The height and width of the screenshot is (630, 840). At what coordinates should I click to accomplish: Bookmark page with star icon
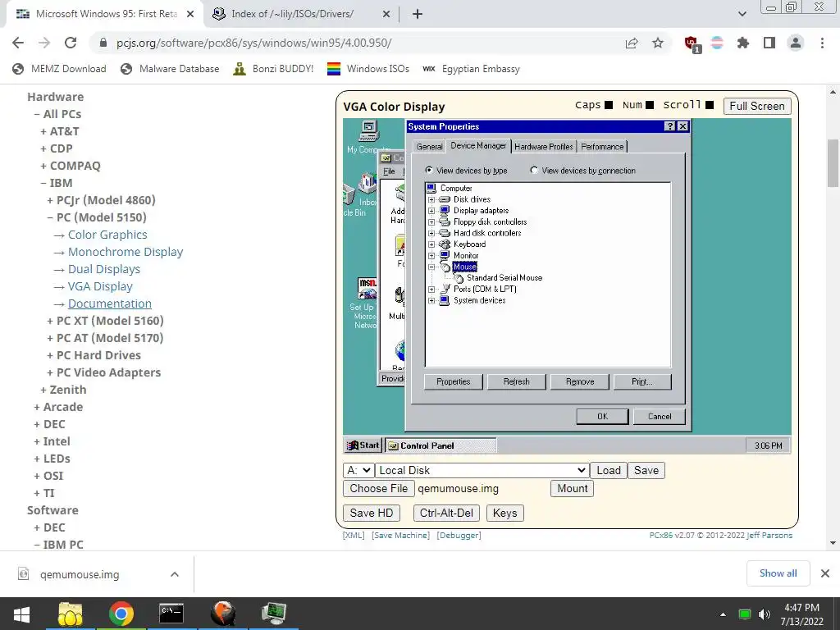pyautogui.click(x=658, y=43)
